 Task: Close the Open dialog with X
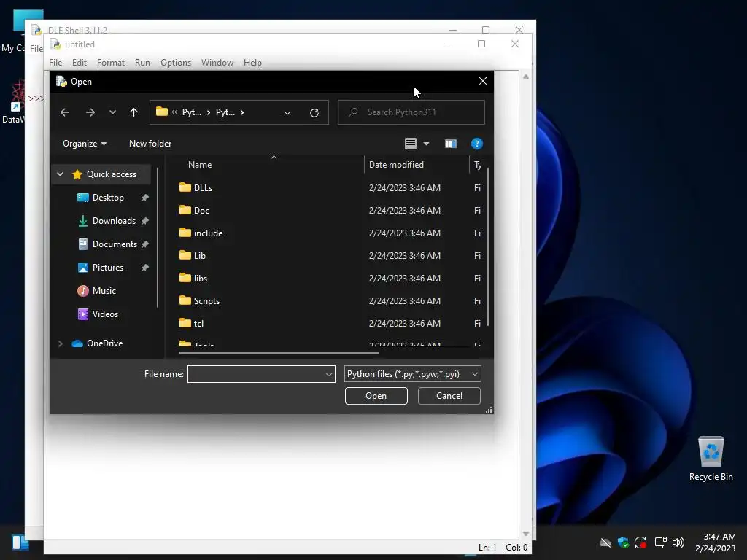[x=483, y=82]
